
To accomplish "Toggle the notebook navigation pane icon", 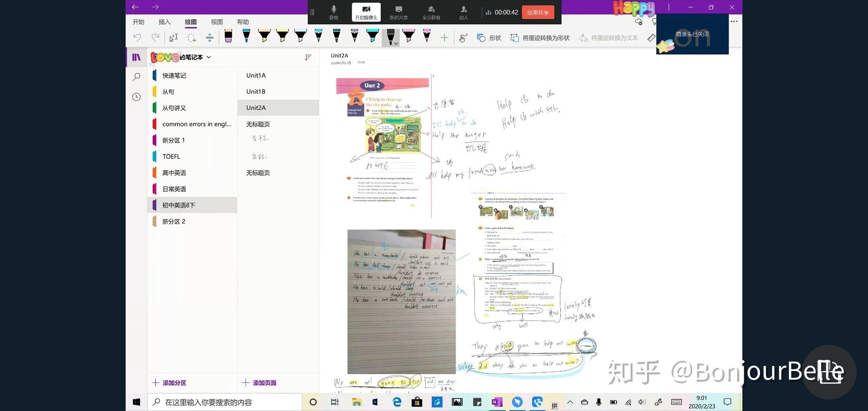I will tap(137, 57).
